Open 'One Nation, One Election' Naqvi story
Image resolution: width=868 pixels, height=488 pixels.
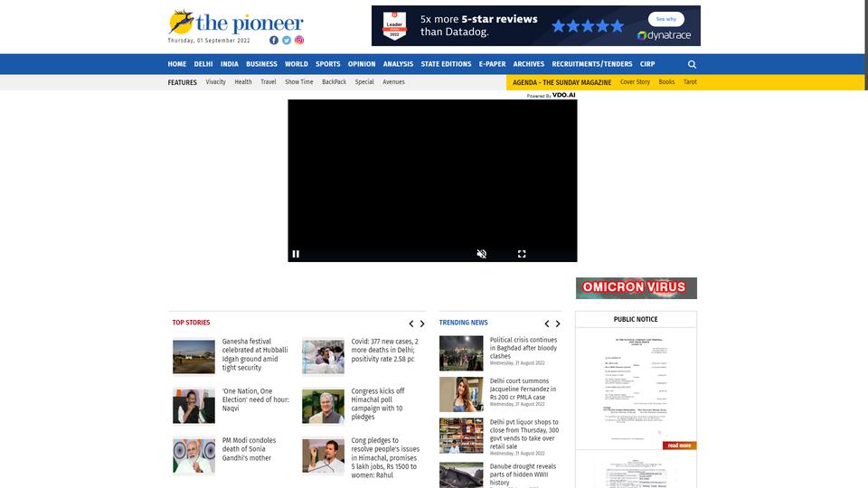255,399
